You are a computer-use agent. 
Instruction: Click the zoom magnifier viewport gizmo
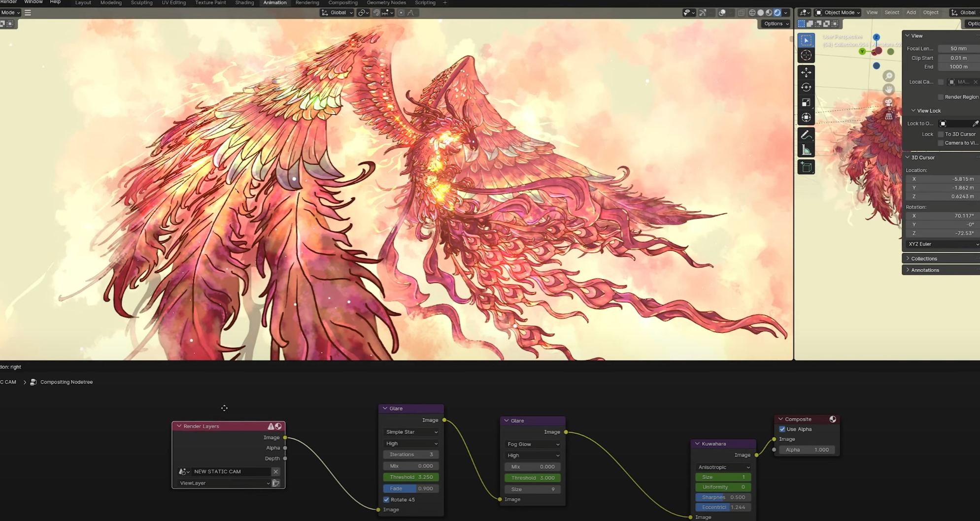click(889, 76)
